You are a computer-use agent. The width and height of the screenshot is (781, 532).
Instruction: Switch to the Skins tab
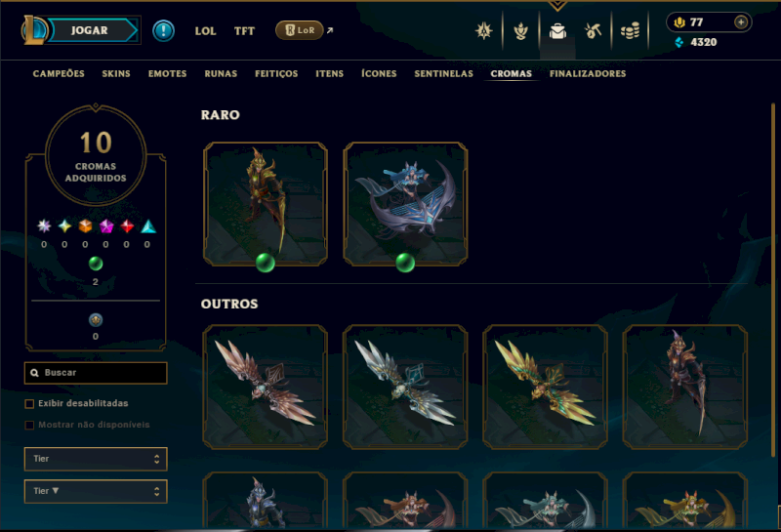(116, 74)
